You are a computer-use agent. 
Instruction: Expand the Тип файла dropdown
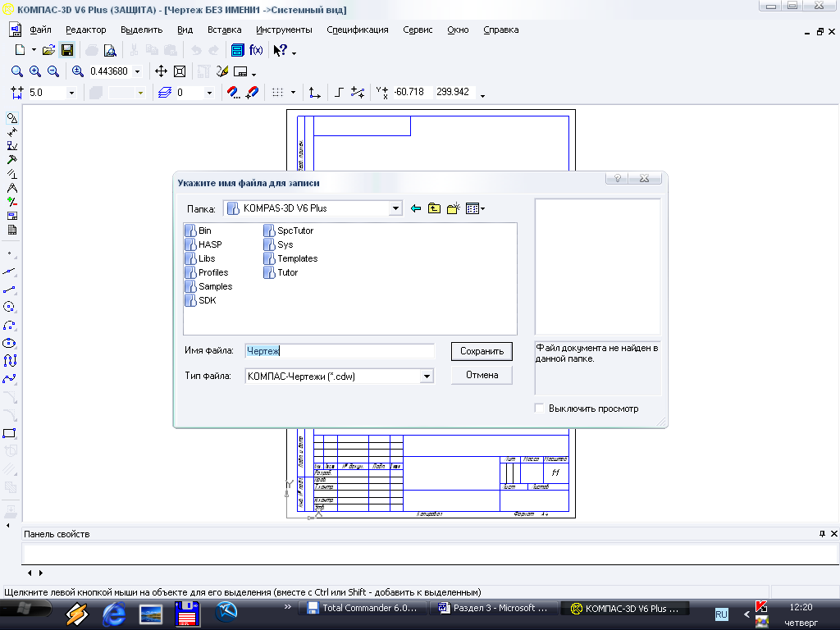point(427,376)
